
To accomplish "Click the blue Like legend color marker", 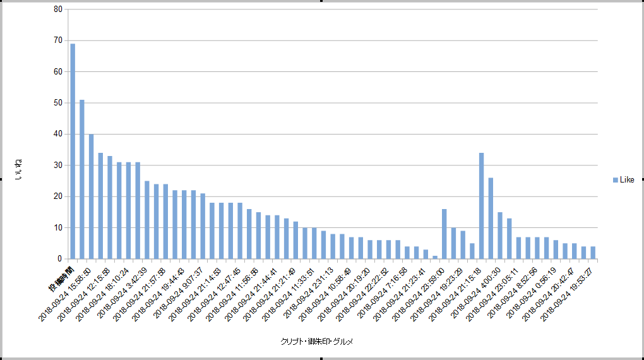I will (616, 180).
